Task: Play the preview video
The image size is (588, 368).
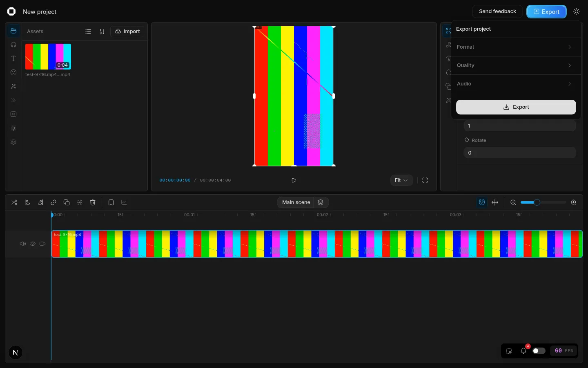Action: 294,180
